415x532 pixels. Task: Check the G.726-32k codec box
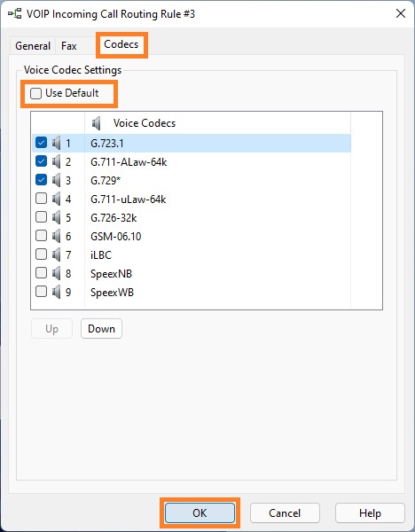pyautogui.click(x=41, y=217)
